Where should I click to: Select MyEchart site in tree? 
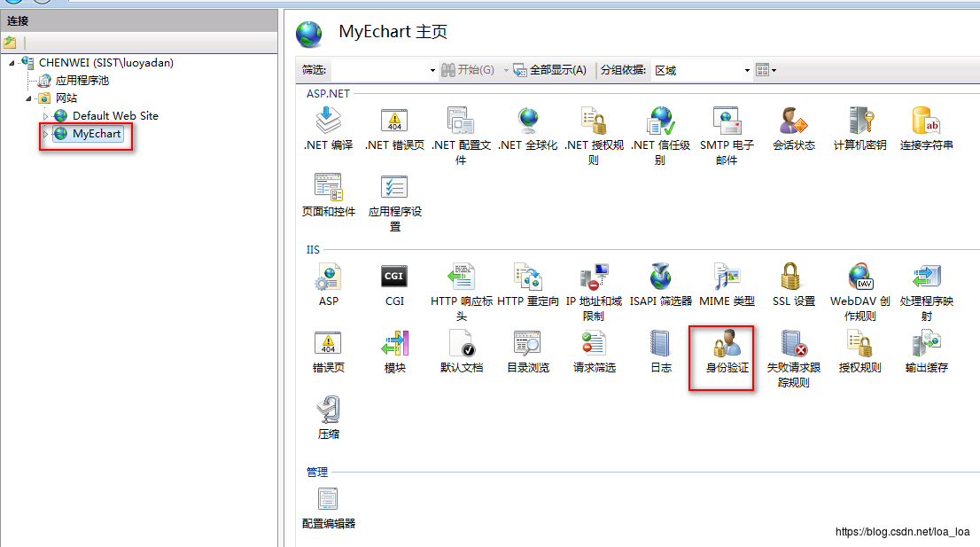click(97, 134)
